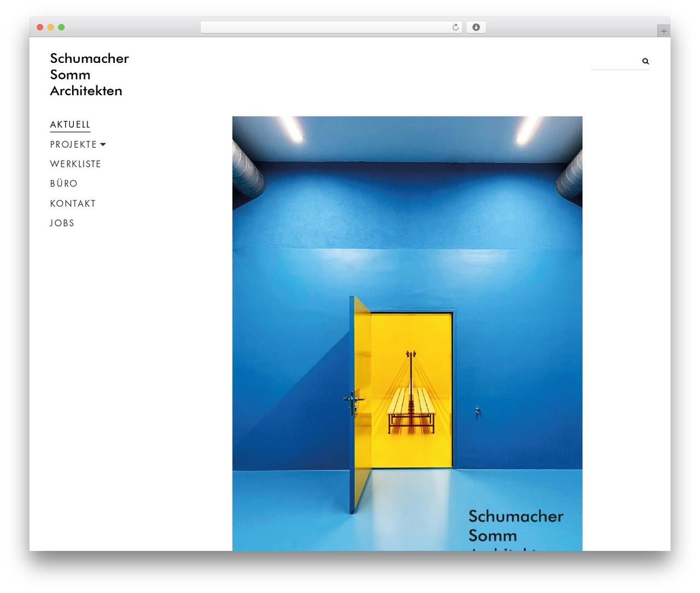
Task: Go to the Kontakt page
Action: pyautogui.click(x=73, y=204)
